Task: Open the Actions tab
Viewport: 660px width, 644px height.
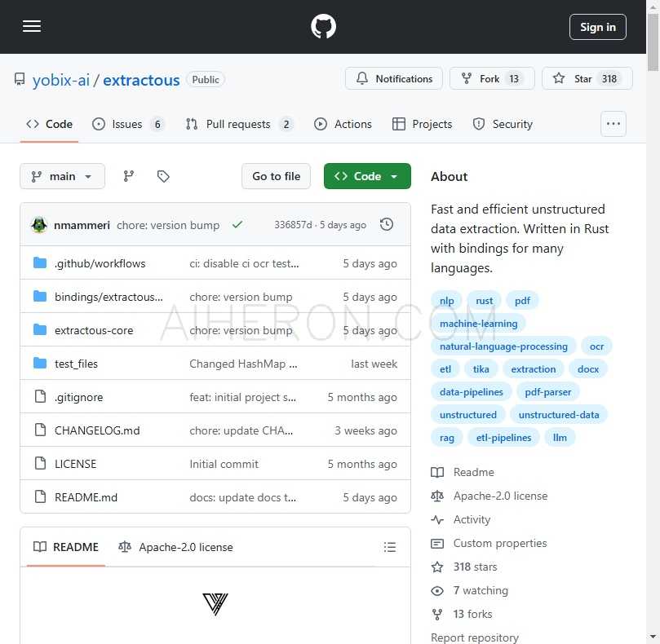Action: coord(343,124)
